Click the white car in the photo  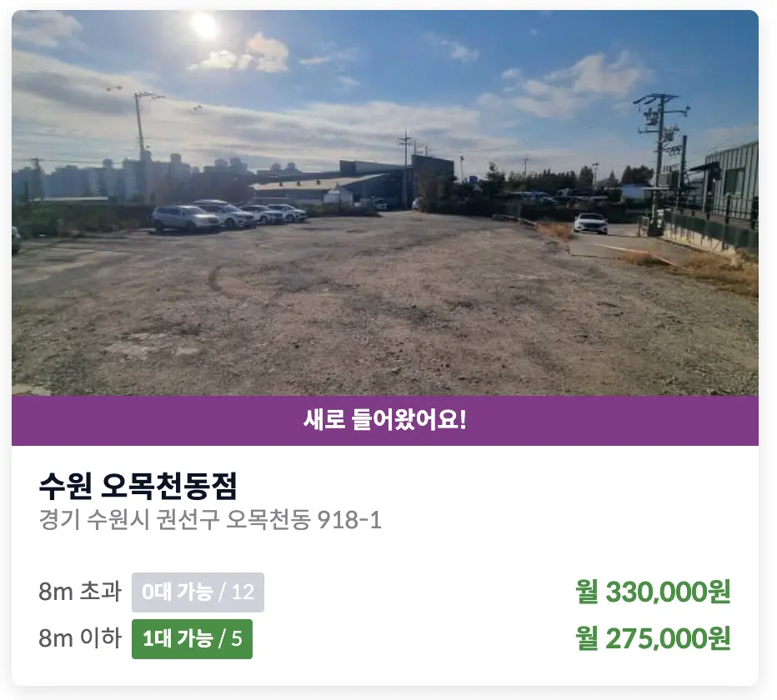pyautogui.click(x=589, y=222)
